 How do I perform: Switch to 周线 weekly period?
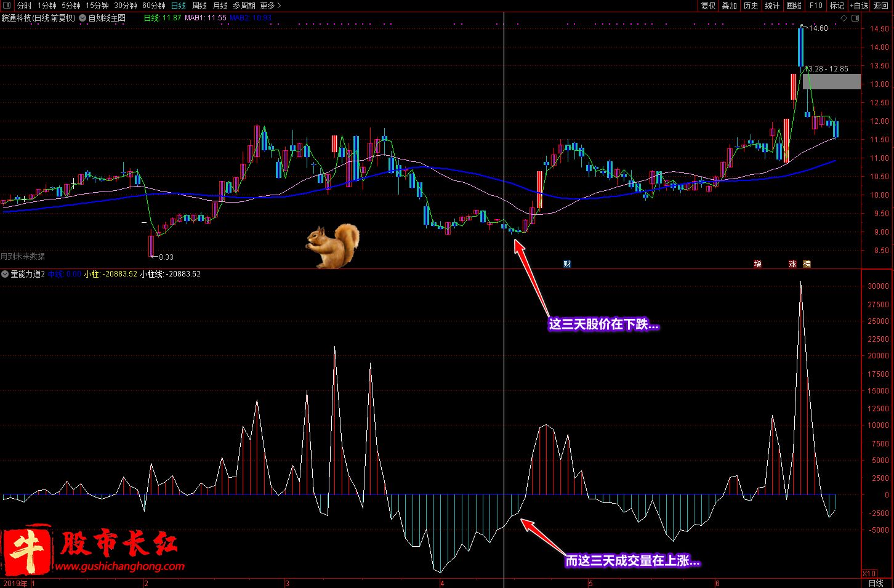[199, 6]
